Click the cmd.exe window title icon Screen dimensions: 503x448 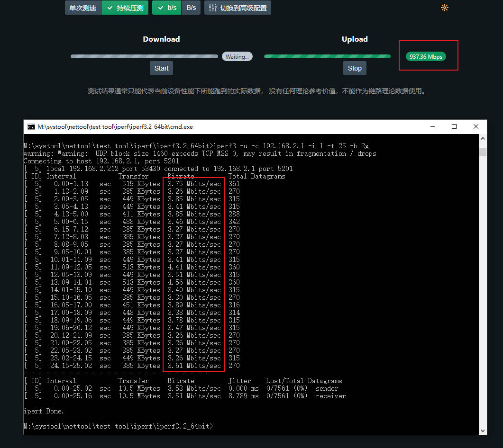[x=31, y=126]
